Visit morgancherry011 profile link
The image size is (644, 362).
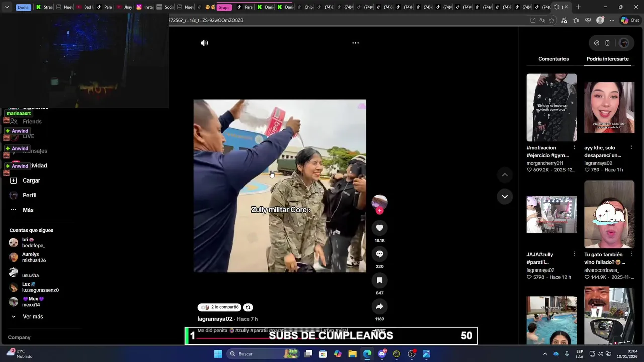[x=545, y=163]
